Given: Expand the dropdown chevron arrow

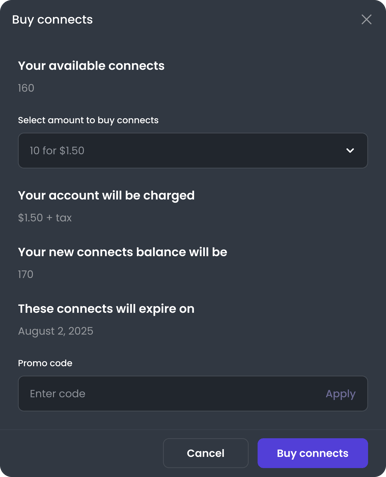Looking at the screenshot, I should [x=350, y=151].
